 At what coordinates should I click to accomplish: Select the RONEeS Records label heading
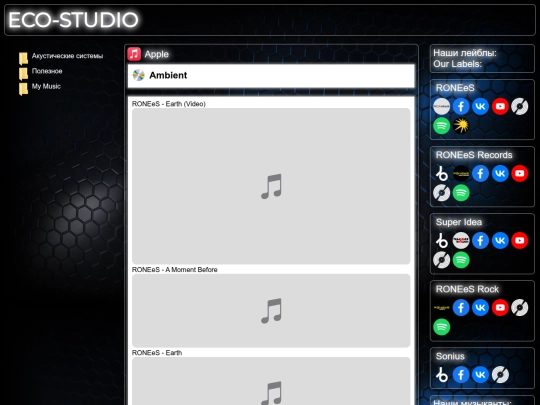pyautogui.click(x=474, y=155)
